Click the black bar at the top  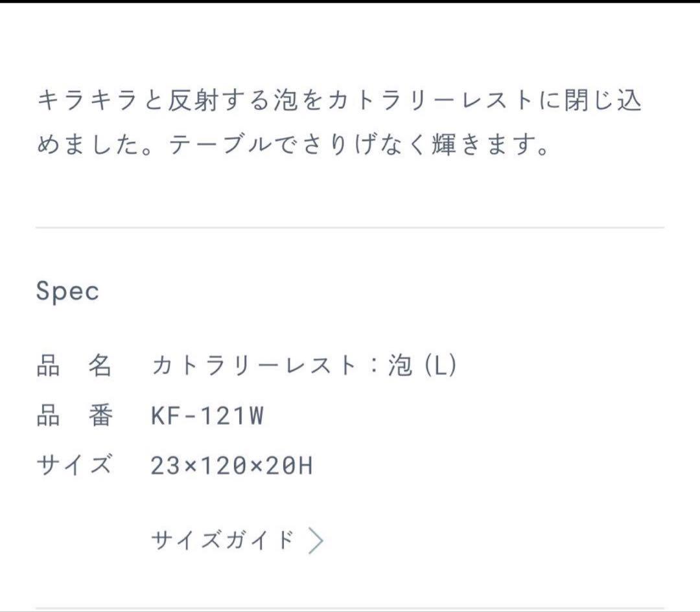[350, 2]
